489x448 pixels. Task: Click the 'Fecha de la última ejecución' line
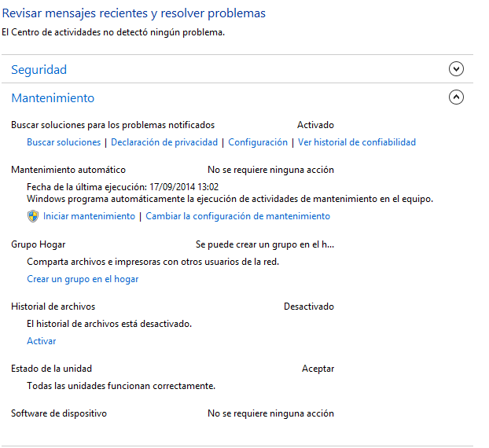pos(123,187)
